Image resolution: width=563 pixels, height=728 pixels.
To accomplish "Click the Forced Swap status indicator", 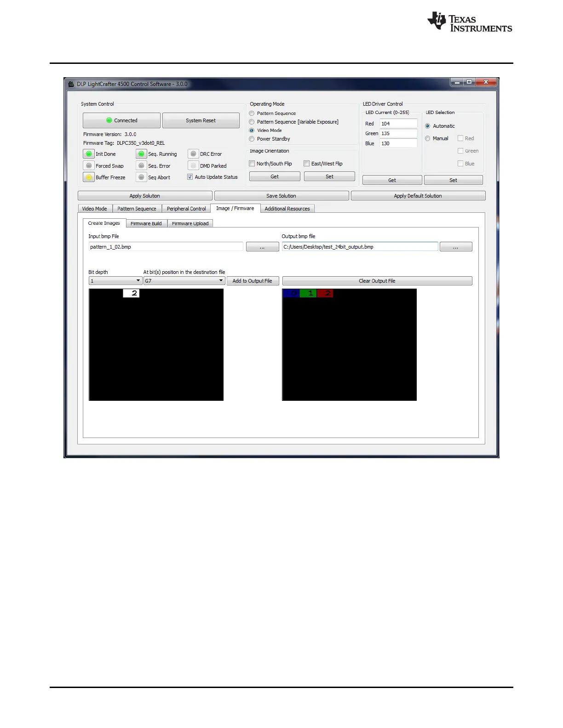I will click(89, 165).
